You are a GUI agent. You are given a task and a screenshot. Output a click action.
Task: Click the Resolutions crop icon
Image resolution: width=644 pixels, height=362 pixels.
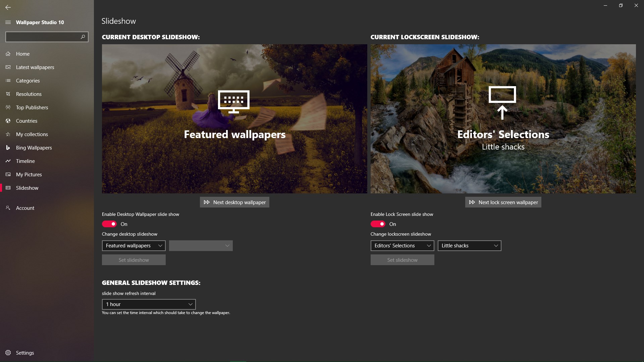click(x=8, y=94)
